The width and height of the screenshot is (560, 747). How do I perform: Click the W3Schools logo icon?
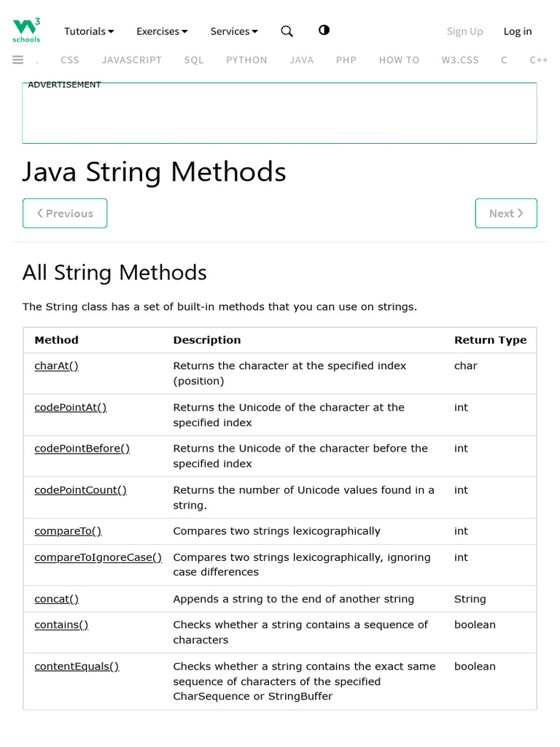pyautogui.click(x=26, y=31)
